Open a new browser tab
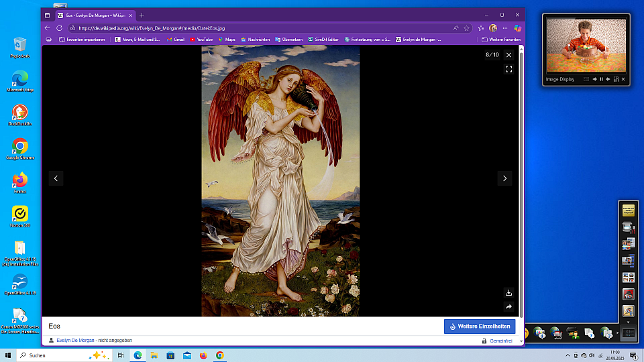644x362 pixels. coord(142,15)
